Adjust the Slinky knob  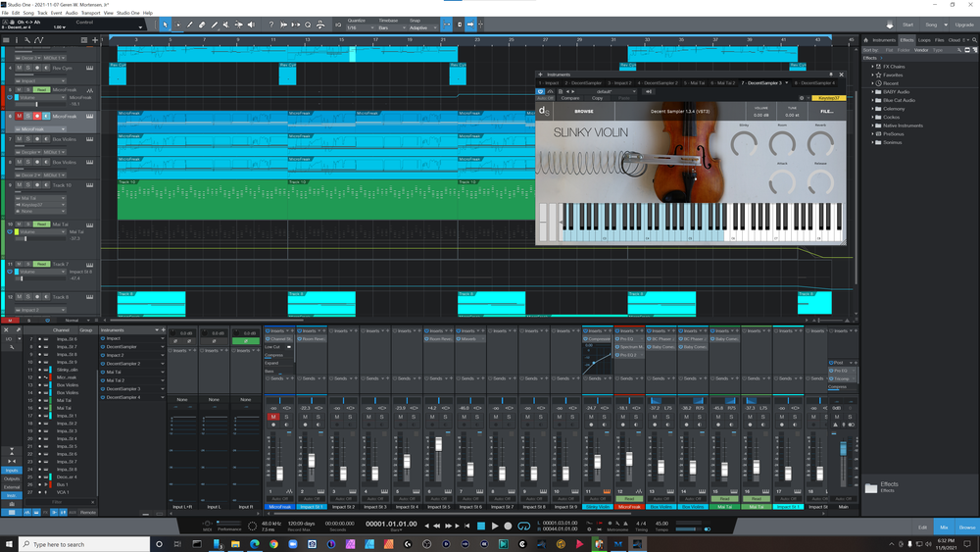click(744, 143)
